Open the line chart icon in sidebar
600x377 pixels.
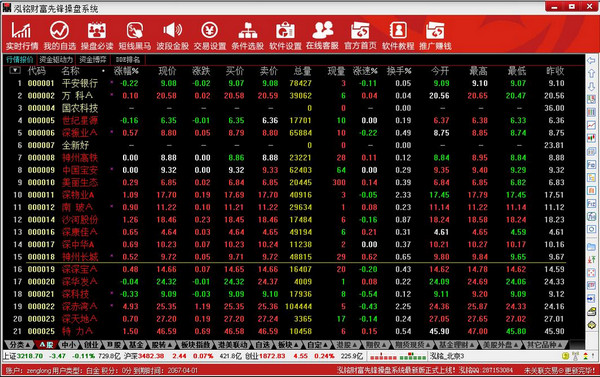coord(591,125)
